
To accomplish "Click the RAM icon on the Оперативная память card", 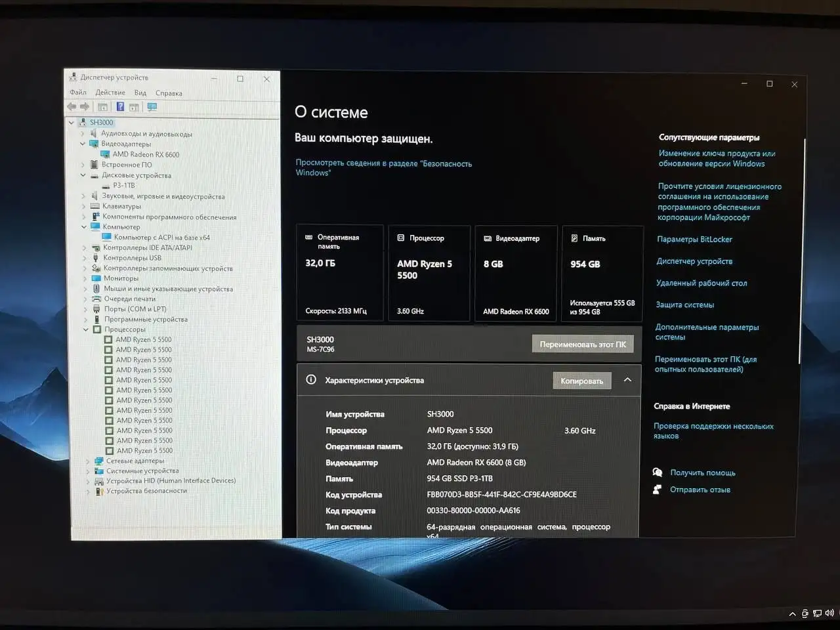I will [x=309, y=238].
